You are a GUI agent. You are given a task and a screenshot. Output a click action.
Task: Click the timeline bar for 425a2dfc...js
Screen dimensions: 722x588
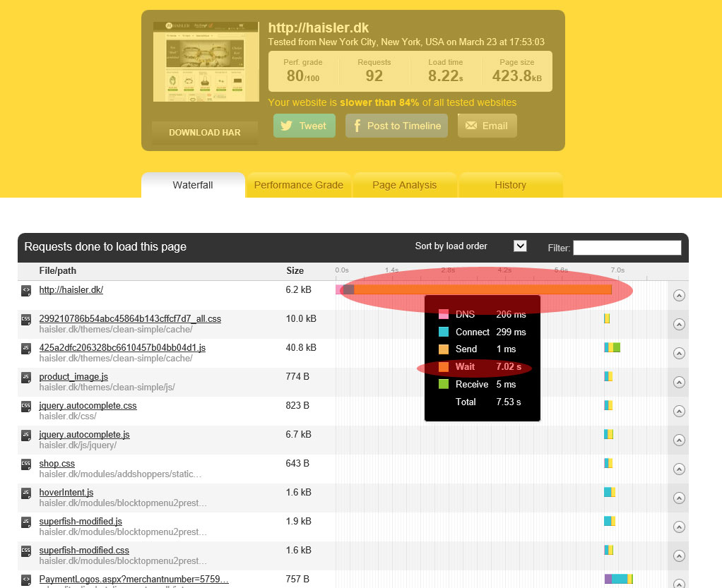click(612, 347)
